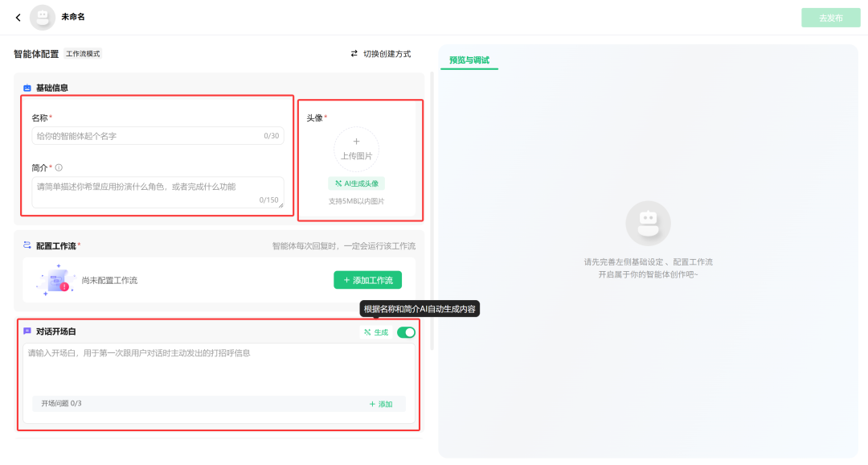Click the unconfigured workflow illustration
Screen dimensions: 868x465
pyautogui.click(x=55, y=280)
